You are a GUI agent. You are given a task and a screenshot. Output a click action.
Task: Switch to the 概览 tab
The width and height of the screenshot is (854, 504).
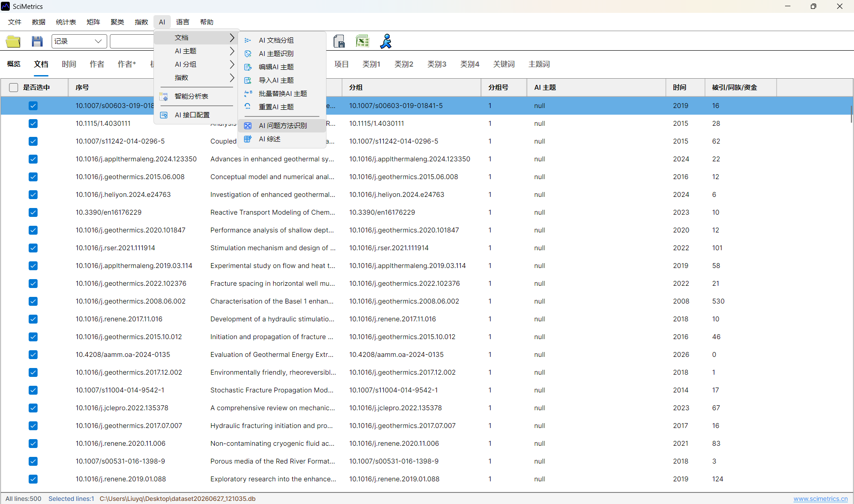(x=14, y=64)
